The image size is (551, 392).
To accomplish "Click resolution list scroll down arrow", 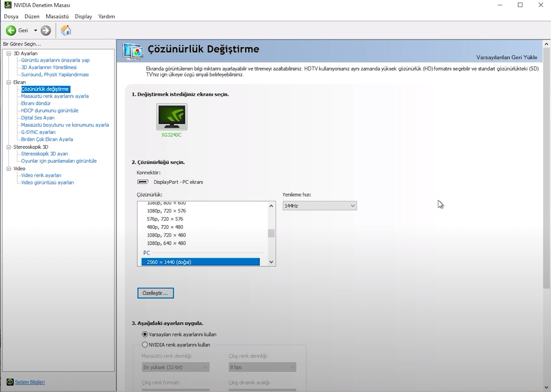I will 271,262.
